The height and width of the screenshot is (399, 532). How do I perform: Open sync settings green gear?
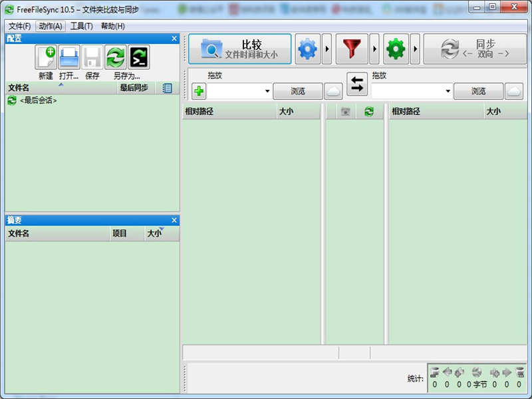(396, 49)
